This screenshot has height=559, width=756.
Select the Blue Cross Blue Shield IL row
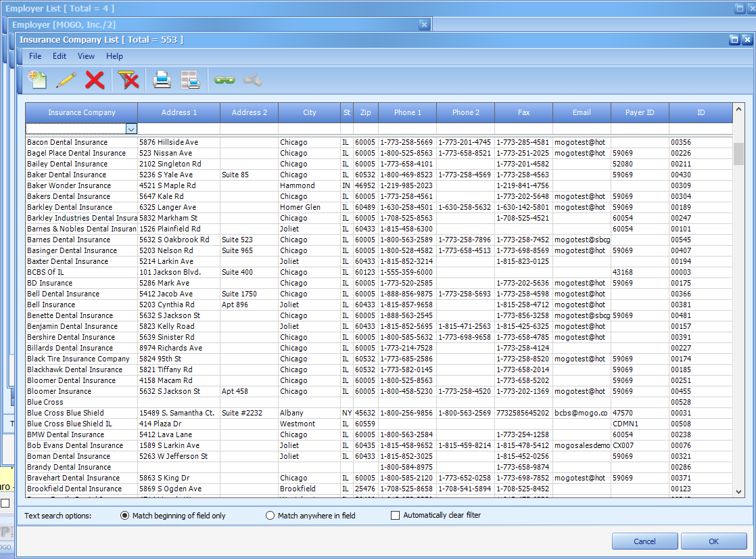[x=379, y=424]
